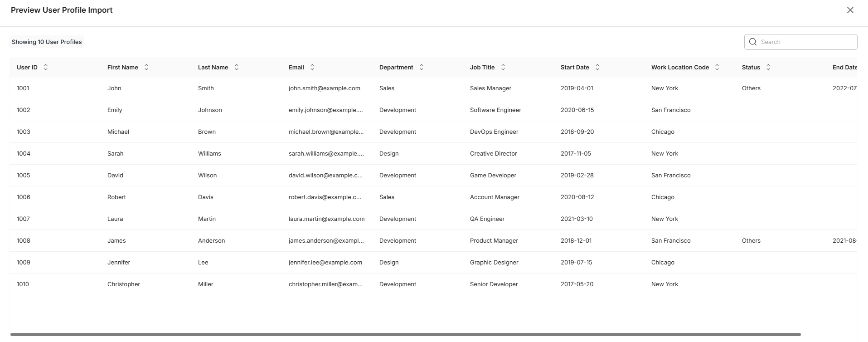Image resolution: width=868 pixels, height=342 pixels.
Task: Click Design department in Sarah's row
Action: point(389,153)
